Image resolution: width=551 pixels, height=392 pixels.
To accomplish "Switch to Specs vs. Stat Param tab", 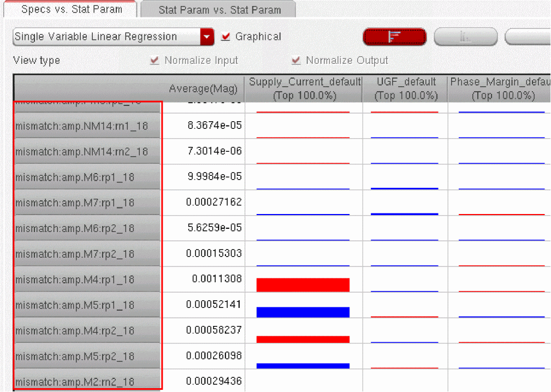I will pyautogui.click(x=72, y=10).
